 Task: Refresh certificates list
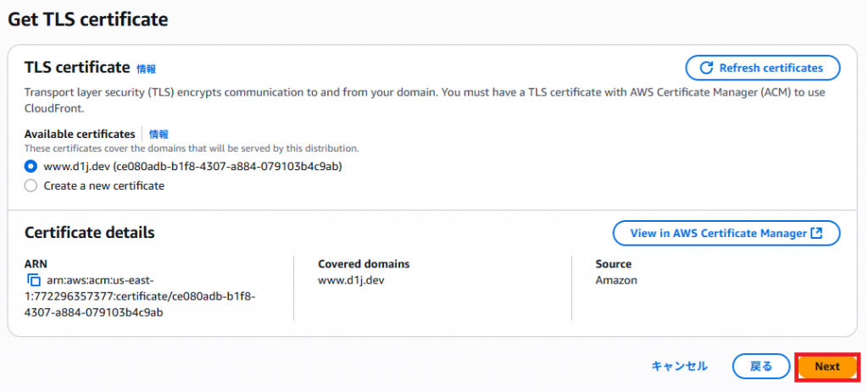763,68
